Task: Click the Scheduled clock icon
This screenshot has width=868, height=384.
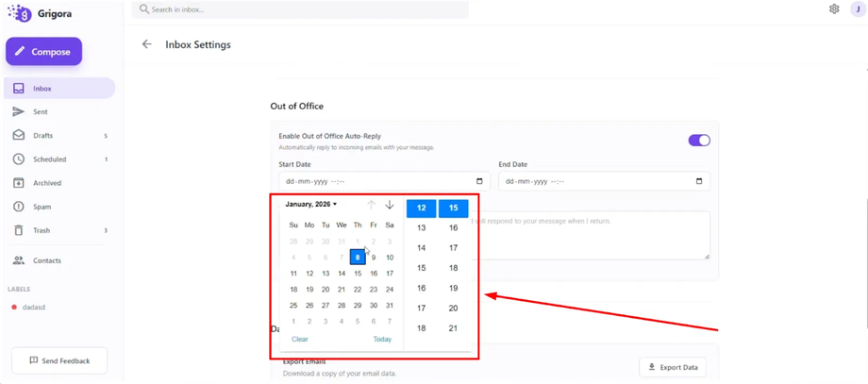Action: pyautogui.click(x=19, y=159)
